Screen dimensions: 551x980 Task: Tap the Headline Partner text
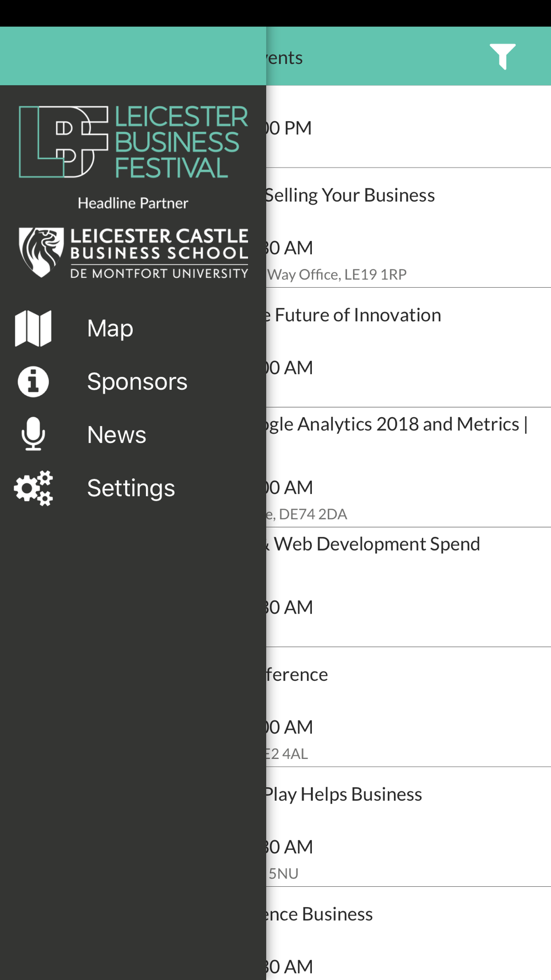133,203
